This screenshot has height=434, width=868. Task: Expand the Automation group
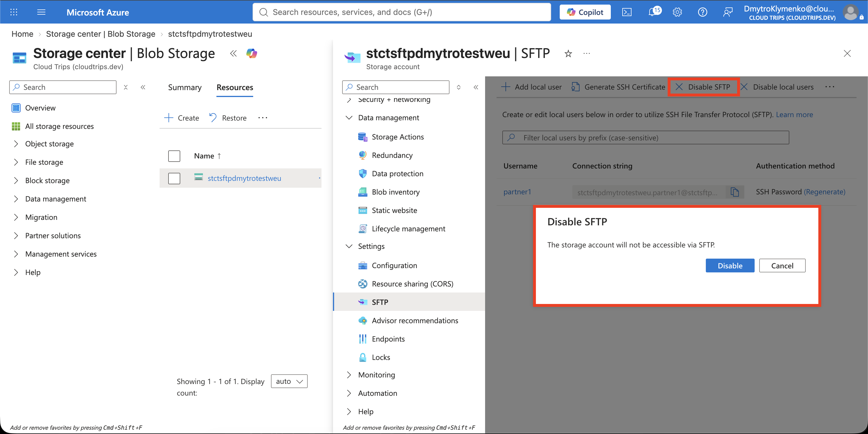349,393
